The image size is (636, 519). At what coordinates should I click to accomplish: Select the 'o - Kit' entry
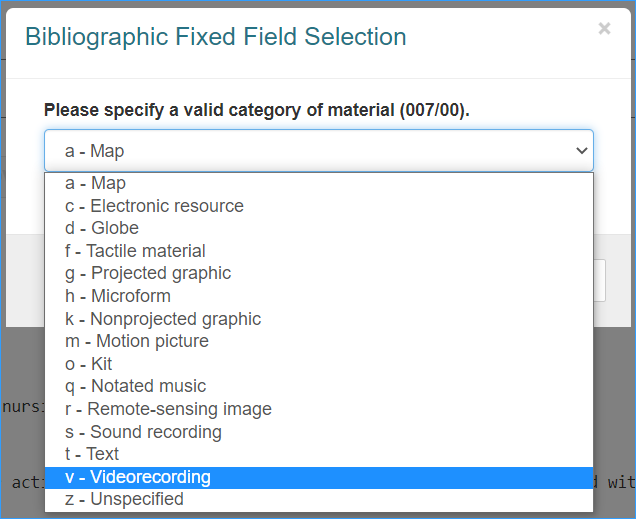319,364
